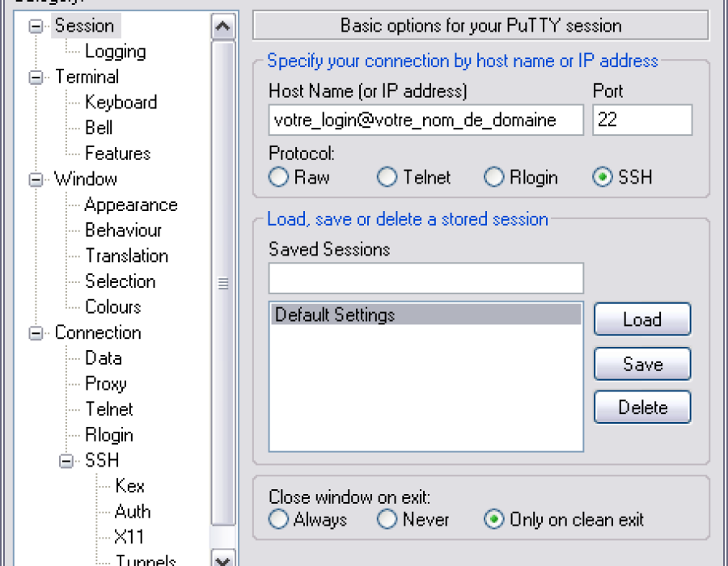The height and width of the screenshot is (566, 728).
Task: Click the Delete button
Action: point(642,408)
